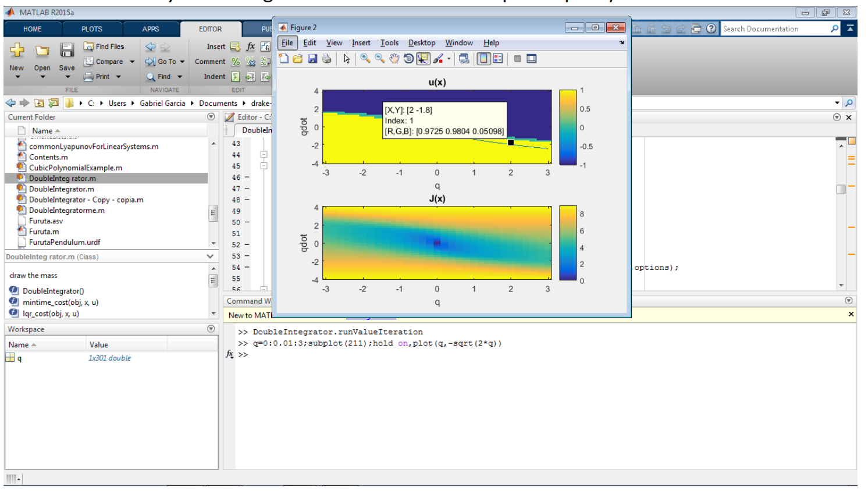Expand the New dropdown arrow
The height and width of the screenshot is (491, 868).
click(x=17, y=77)
